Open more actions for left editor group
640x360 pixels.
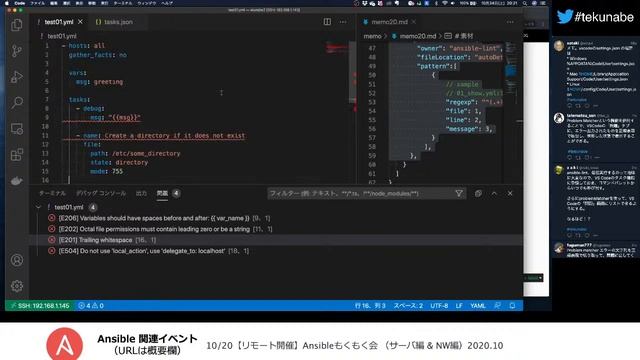click(343, 22)
